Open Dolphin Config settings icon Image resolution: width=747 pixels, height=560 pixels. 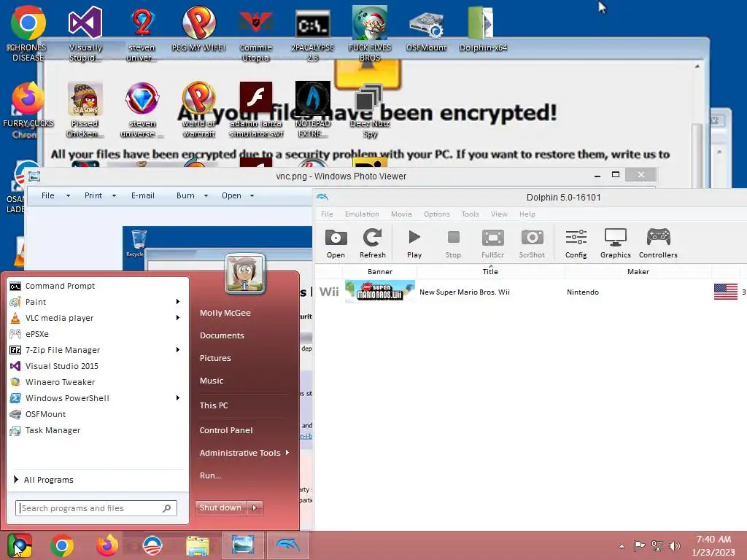pyautogui.click(x=576, y=244)
